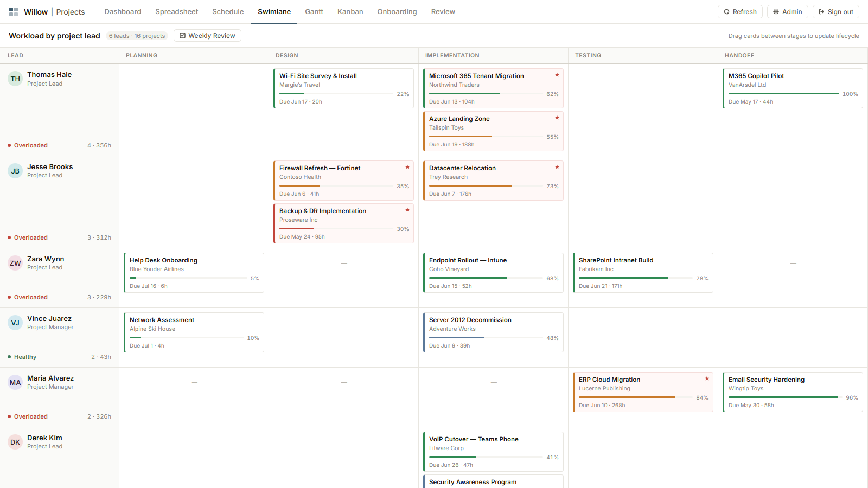Image resolution: width=868 pixels, height=488 pixels.
Task: Open the Security Awareness Program card
Action: click(x=493, y=481)
